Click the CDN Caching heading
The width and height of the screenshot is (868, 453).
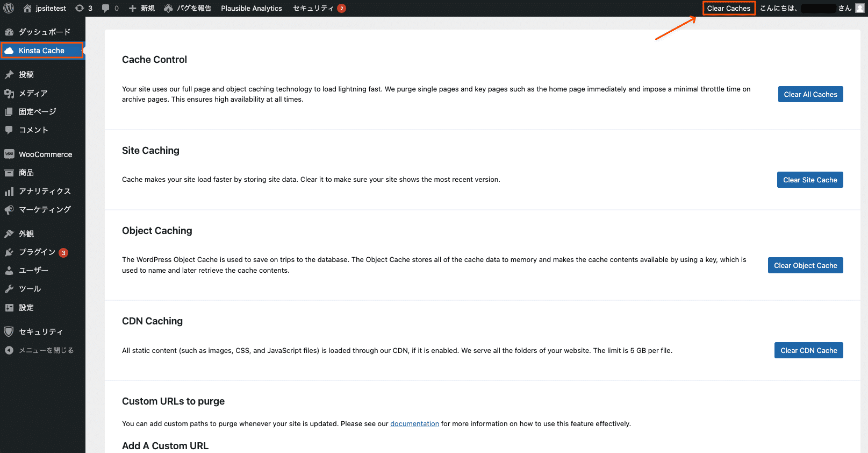point(152,321)
